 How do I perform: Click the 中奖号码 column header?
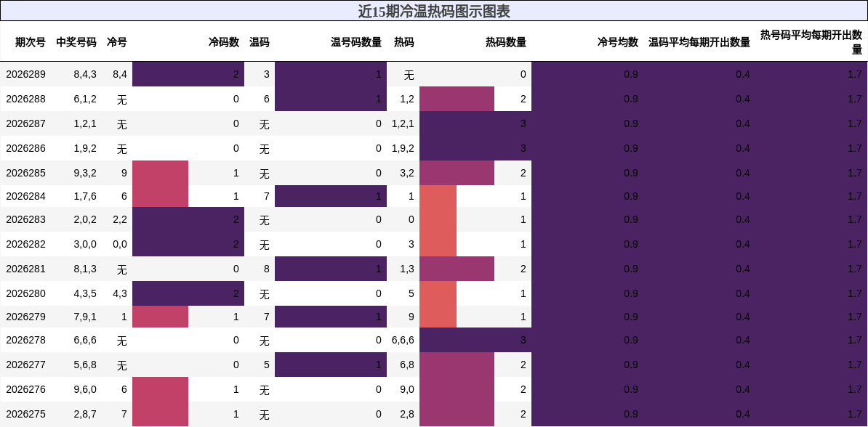click(76, 42)
